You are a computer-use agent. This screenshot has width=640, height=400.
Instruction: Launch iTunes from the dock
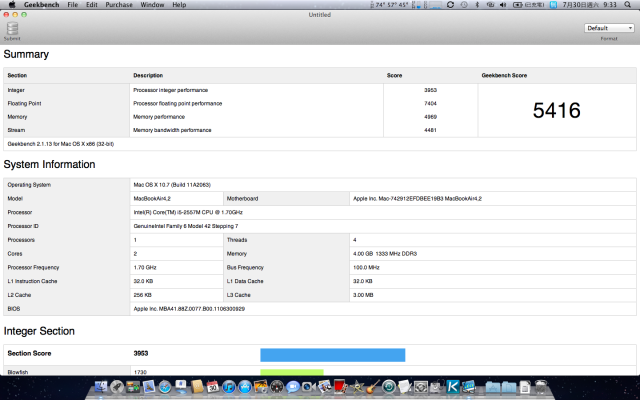[x=229, y=386]
